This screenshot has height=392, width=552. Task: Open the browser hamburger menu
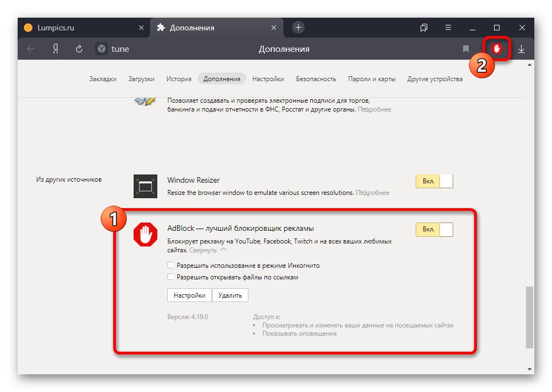click(448, 28)
